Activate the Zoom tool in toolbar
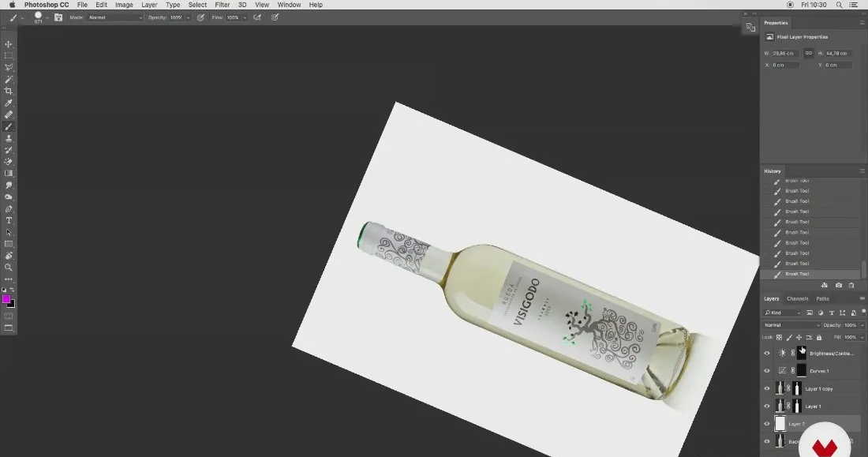This screenshot has height=457, width=868. pos(9,268)
